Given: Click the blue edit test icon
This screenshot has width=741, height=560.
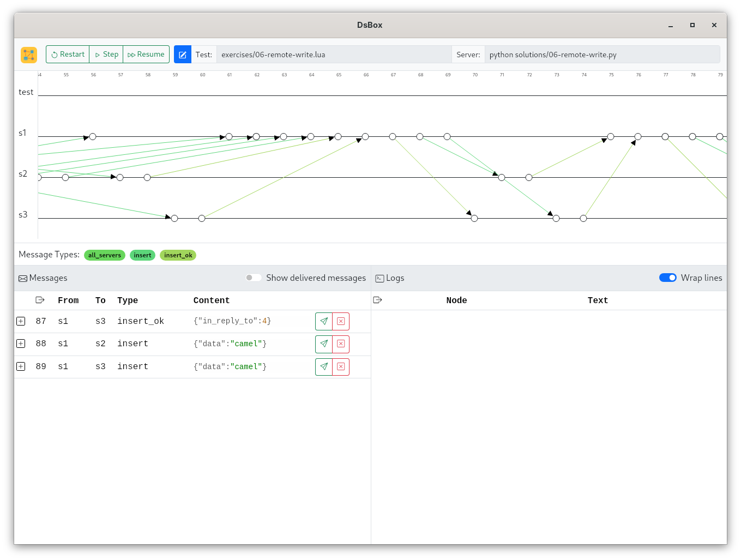Looking at the screenshot, I should (x=183, y=55).
